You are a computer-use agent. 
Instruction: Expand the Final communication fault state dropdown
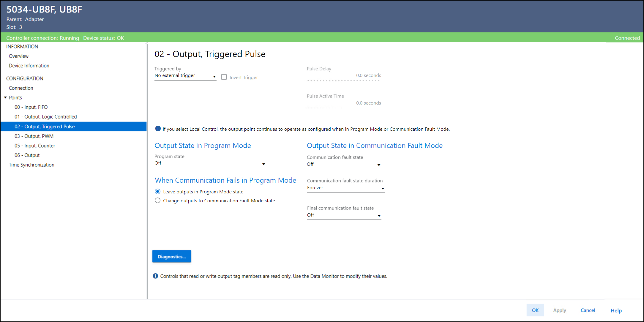pos(344,215)
